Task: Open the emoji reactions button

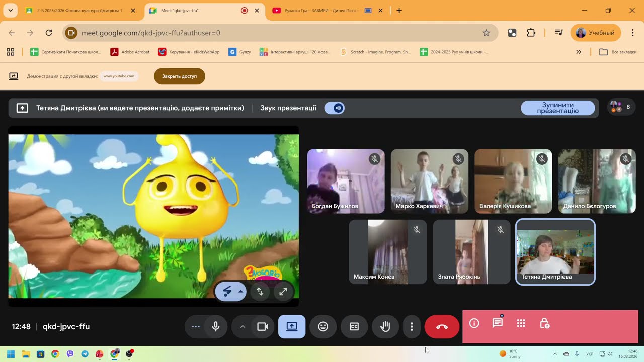Action: coord(323,327)
